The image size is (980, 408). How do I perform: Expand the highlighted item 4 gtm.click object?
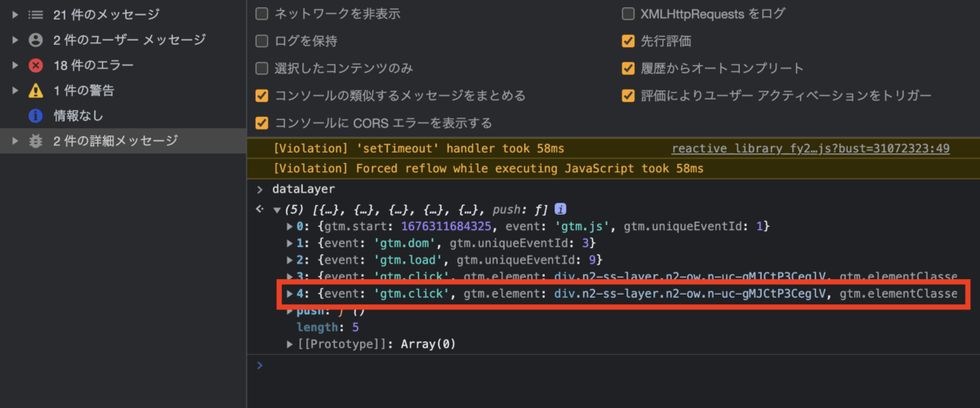click(290, 293)
